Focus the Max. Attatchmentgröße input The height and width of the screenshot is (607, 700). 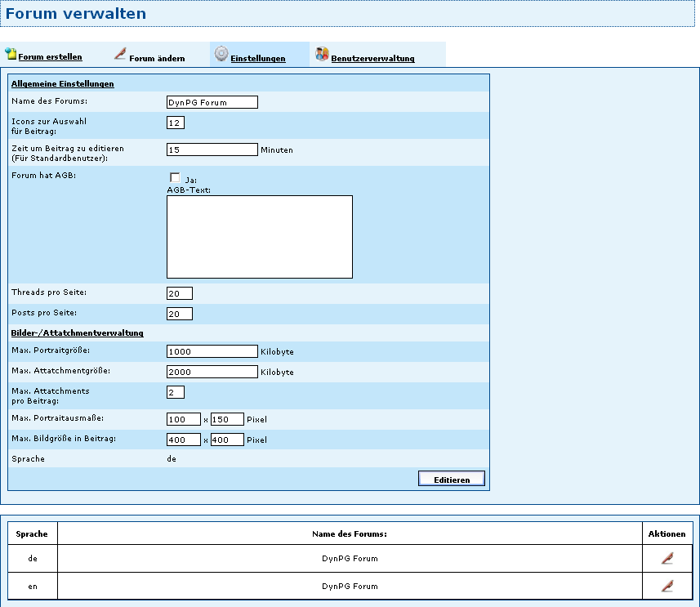(x=212, y=372)
